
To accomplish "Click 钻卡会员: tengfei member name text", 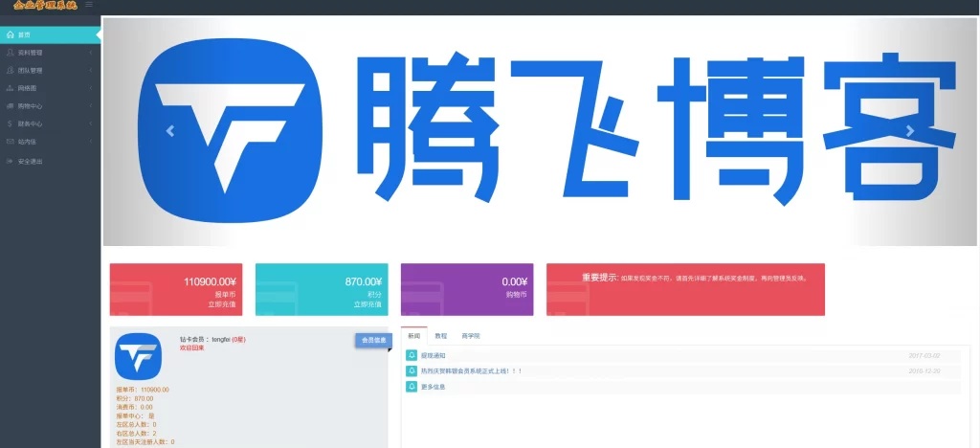I will pyautogui.click(x=213, y=339).
